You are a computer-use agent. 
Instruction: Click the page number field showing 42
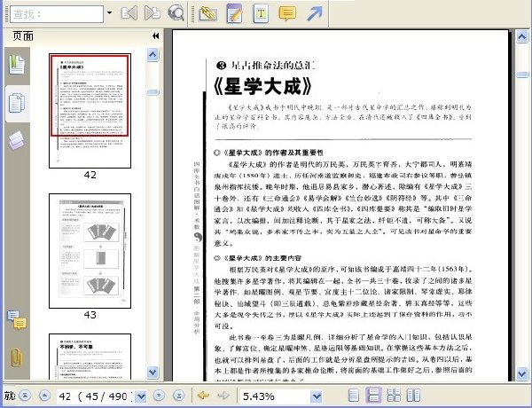click(x=95, y=396)
